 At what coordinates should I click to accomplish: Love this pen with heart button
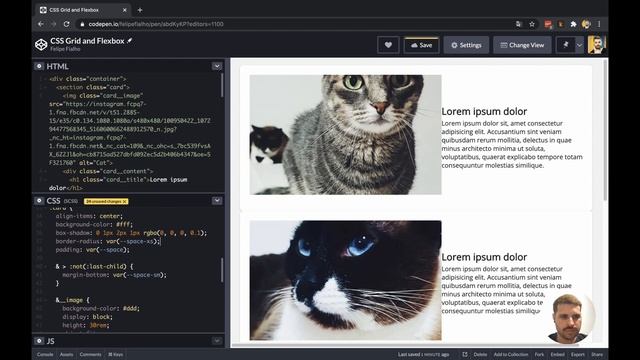[x=388, y=45]
